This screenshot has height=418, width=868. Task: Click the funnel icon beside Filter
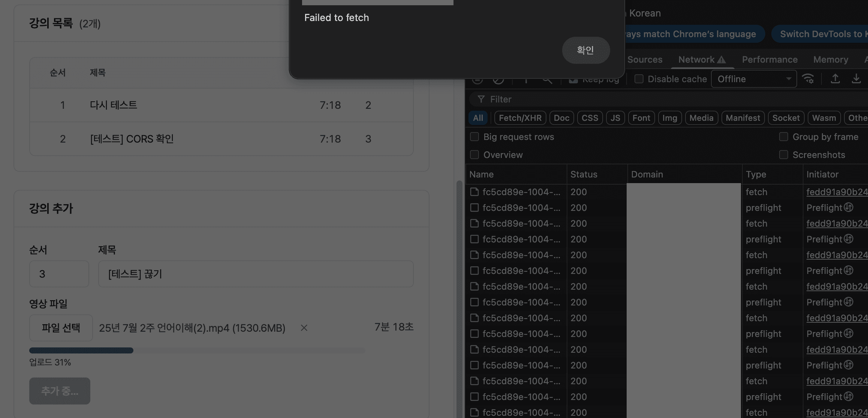481,99
